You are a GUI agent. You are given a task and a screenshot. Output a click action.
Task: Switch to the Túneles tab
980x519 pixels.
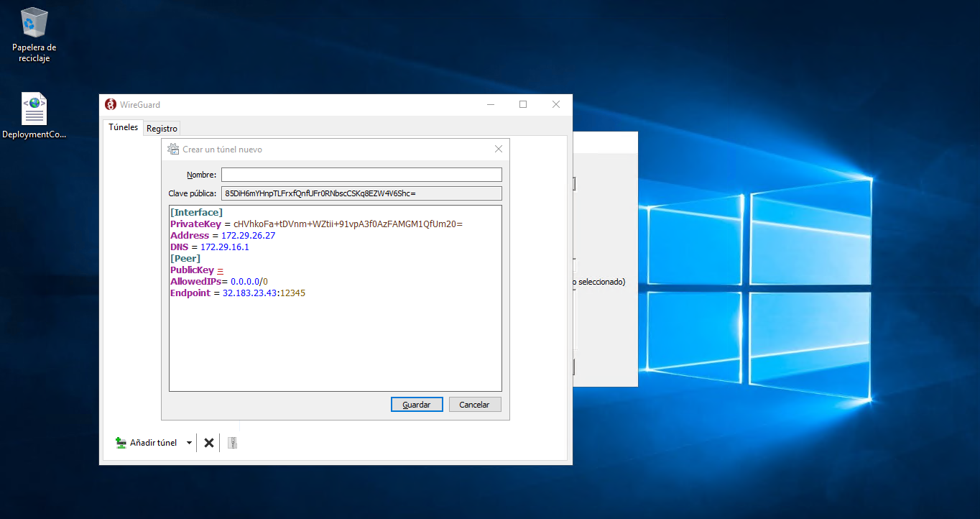123,127
